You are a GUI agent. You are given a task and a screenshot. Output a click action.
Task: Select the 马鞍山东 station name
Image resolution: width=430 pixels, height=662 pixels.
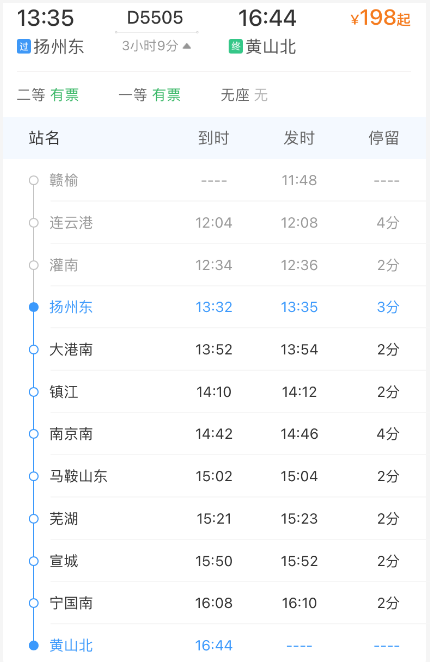(x=79, y=477)
